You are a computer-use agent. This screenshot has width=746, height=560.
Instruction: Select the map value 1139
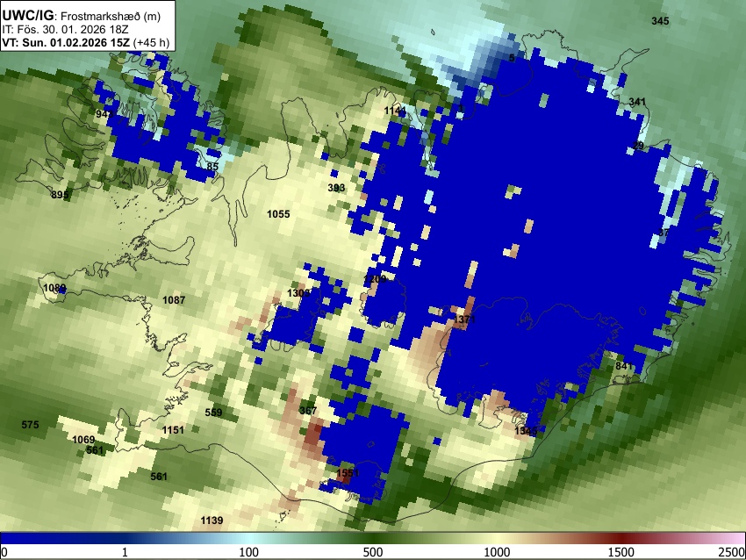212,521
